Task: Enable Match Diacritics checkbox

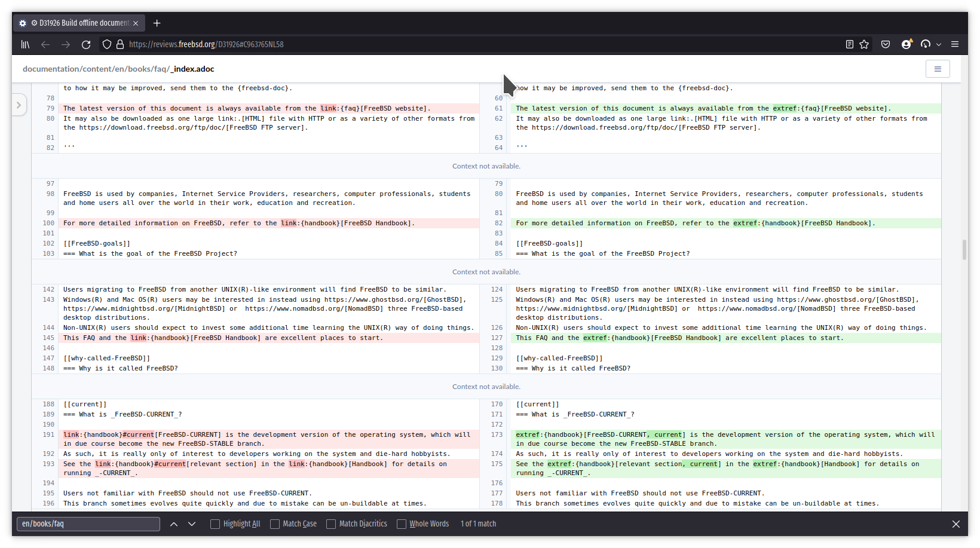Action: click(x=331, y=524)
